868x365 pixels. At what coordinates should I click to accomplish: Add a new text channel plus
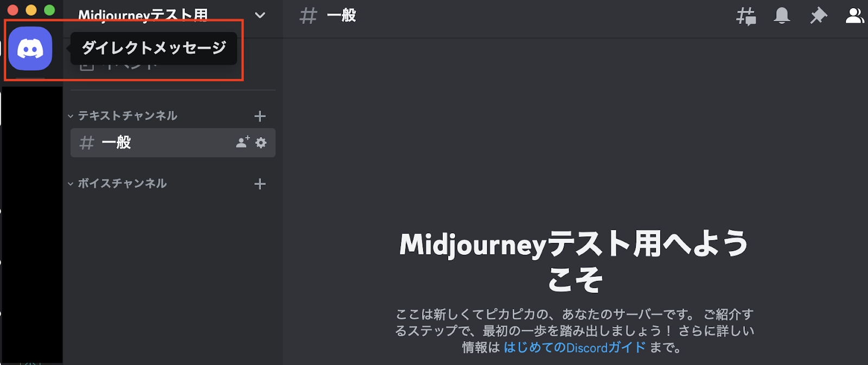point(260,116)
